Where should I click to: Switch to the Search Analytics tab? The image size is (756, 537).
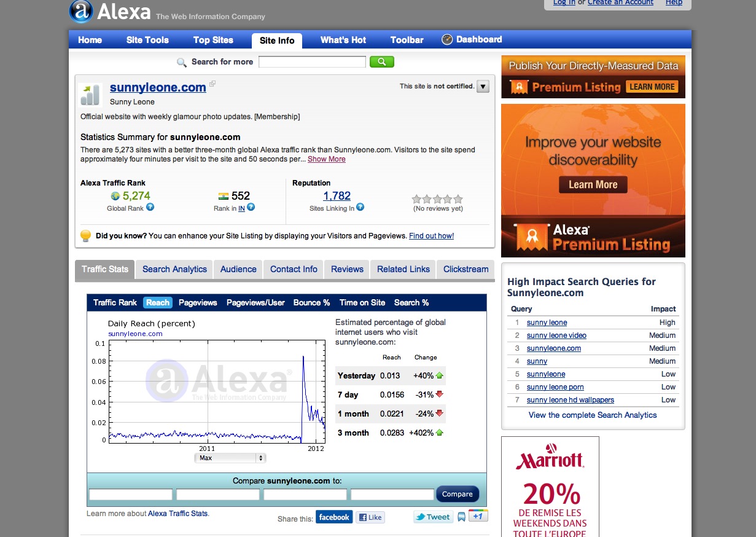[x=174, y=269]
